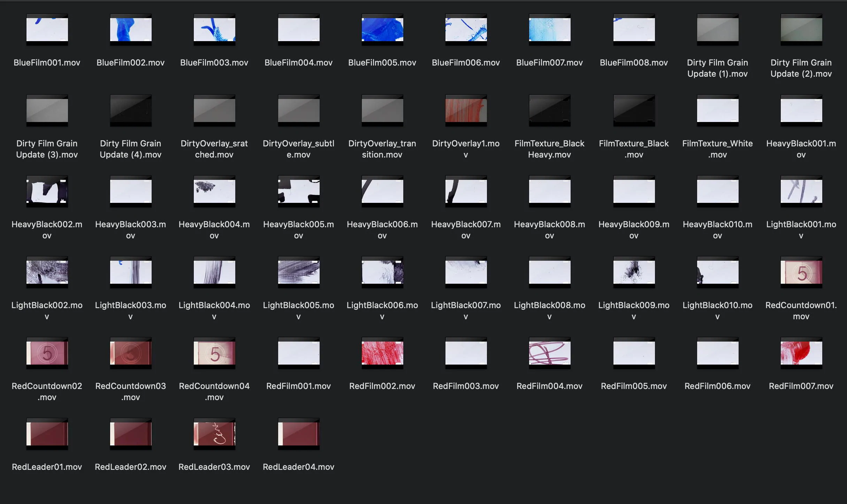Image resolution: width=847 pixels, height=504 pixels.
Task: Pick the RedCountdown02.mov thumbnail
Action: coord(47,353)
